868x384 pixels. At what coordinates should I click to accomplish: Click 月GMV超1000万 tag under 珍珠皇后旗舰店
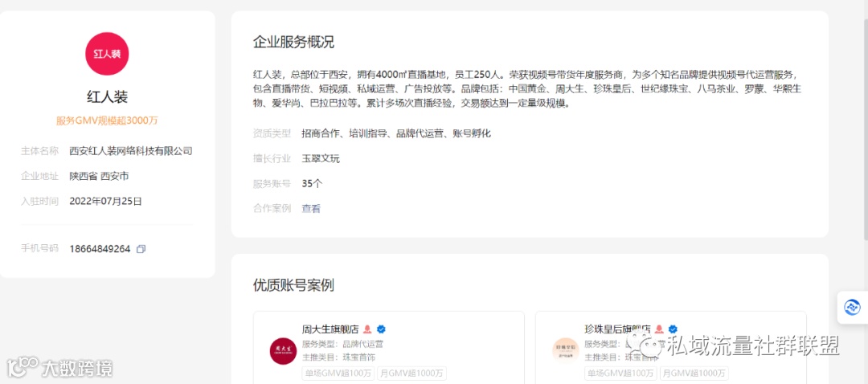click(694, 373)
